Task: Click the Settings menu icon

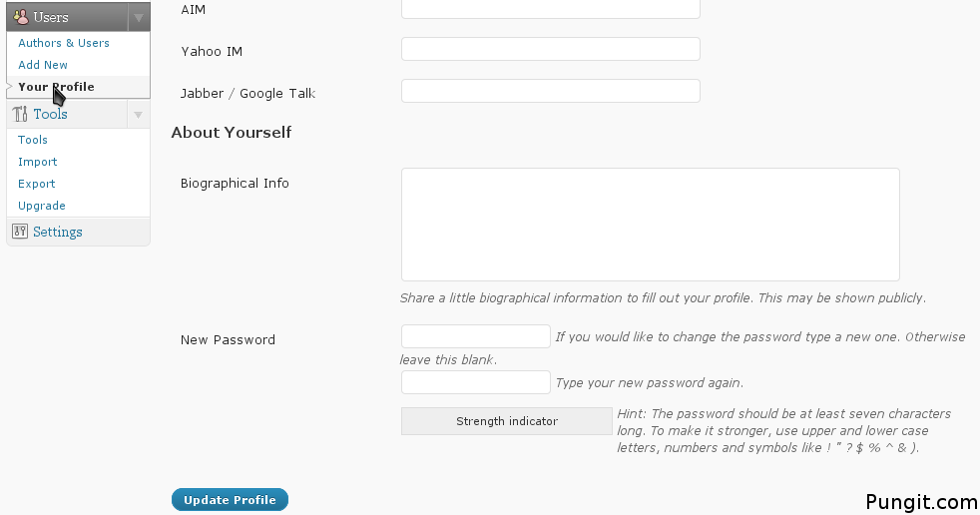Action: [20, 232]
